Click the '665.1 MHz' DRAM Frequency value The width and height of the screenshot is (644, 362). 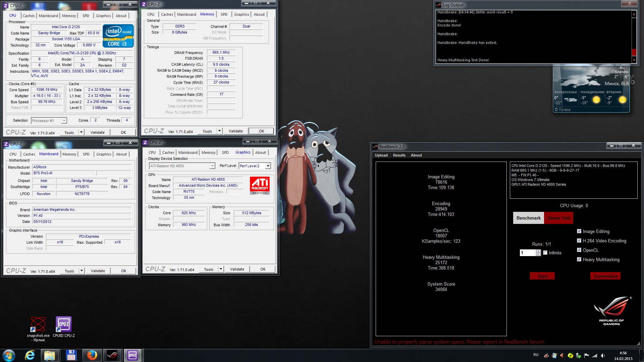[221, 52]
